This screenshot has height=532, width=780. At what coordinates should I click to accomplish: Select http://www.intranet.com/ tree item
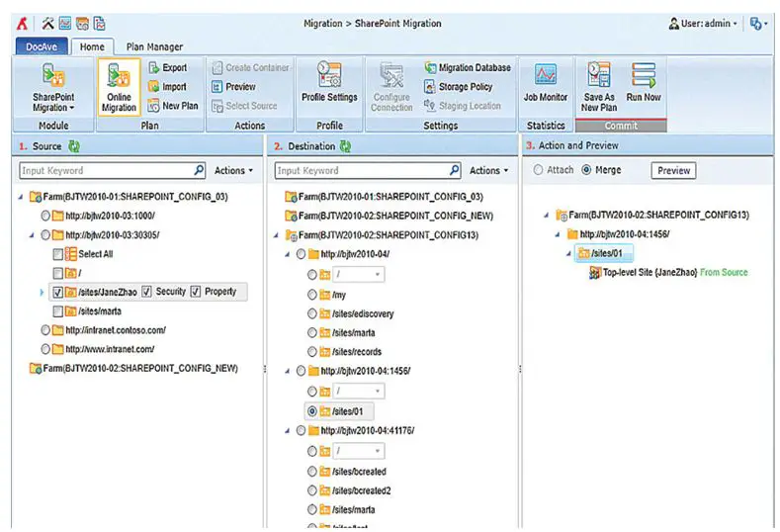coord(110,349)
